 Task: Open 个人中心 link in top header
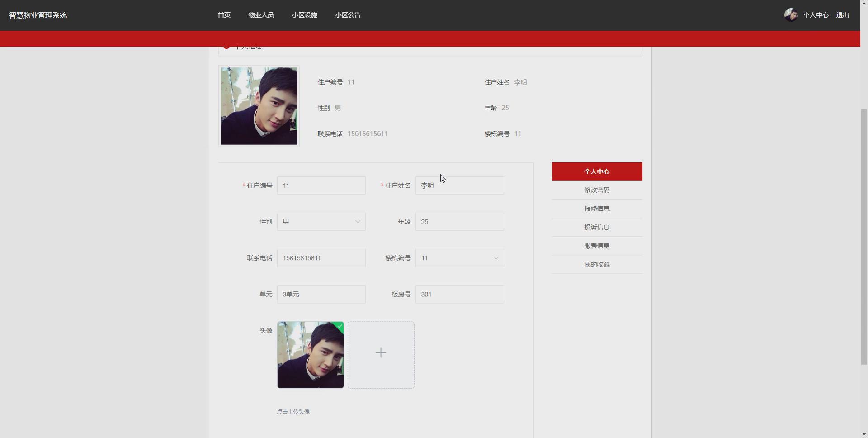[816, 15]
